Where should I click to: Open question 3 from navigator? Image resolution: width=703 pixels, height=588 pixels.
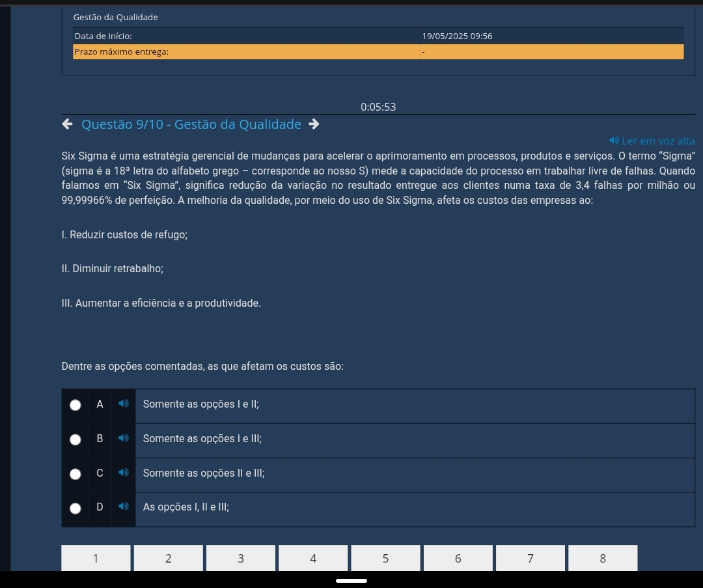click(x=240, y=558)
